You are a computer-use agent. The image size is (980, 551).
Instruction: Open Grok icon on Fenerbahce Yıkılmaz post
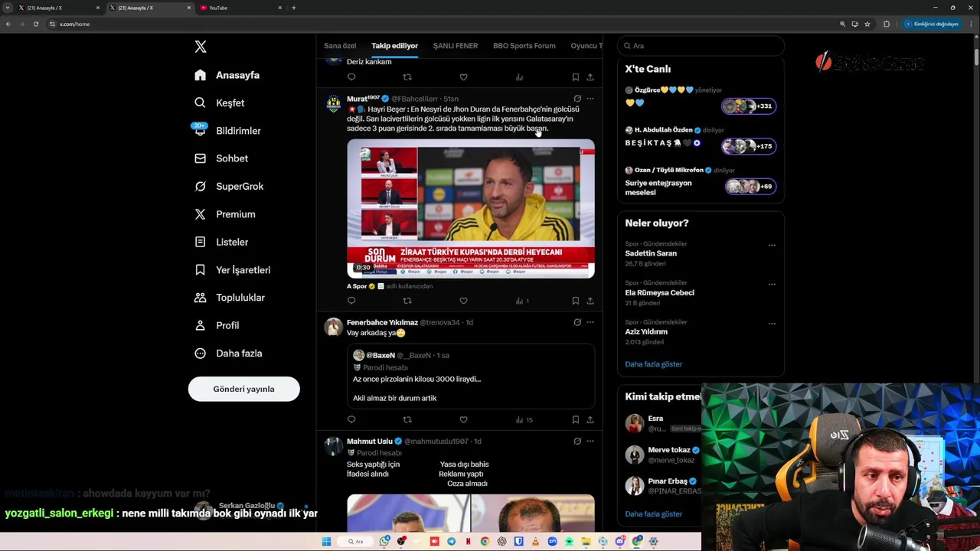pos(577,322)
